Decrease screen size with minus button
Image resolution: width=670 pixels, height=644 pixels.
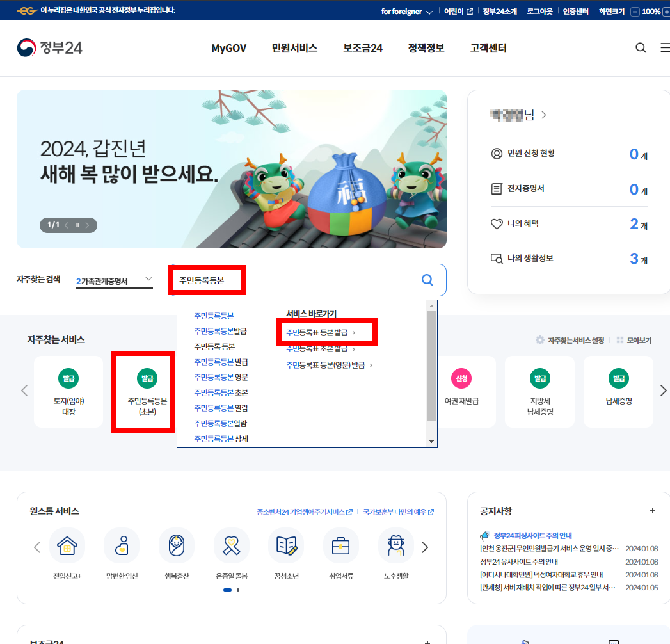point(635,12)
